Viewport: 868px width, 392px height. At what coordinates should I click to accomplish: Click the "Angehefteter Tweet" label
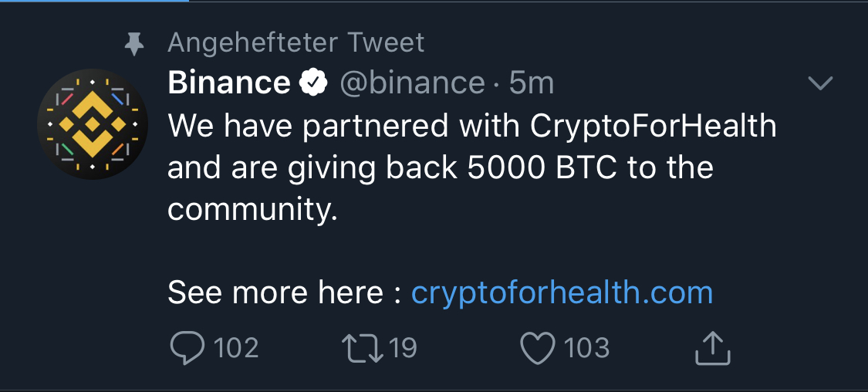pyautogui.click(x=296, y=42)
